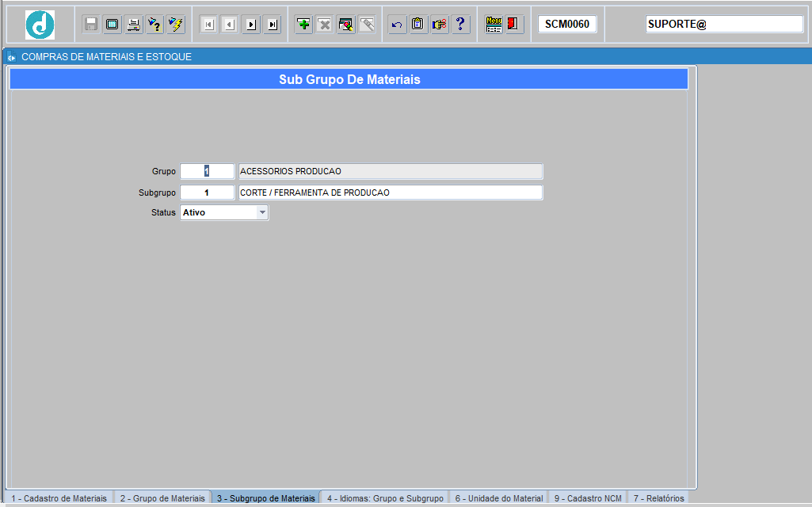Open help with question mark icon
The image size is (812, 507).
(x=460, y=25)
